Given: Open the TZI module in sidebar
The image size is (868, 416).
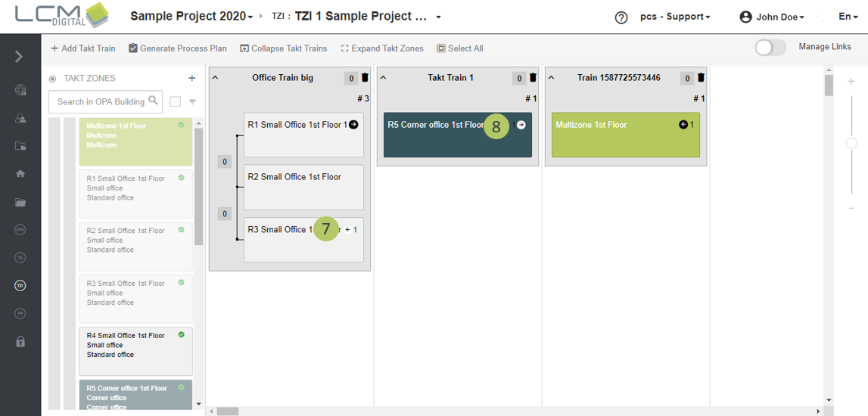Looking at the screenshot, I should [20, 286].
